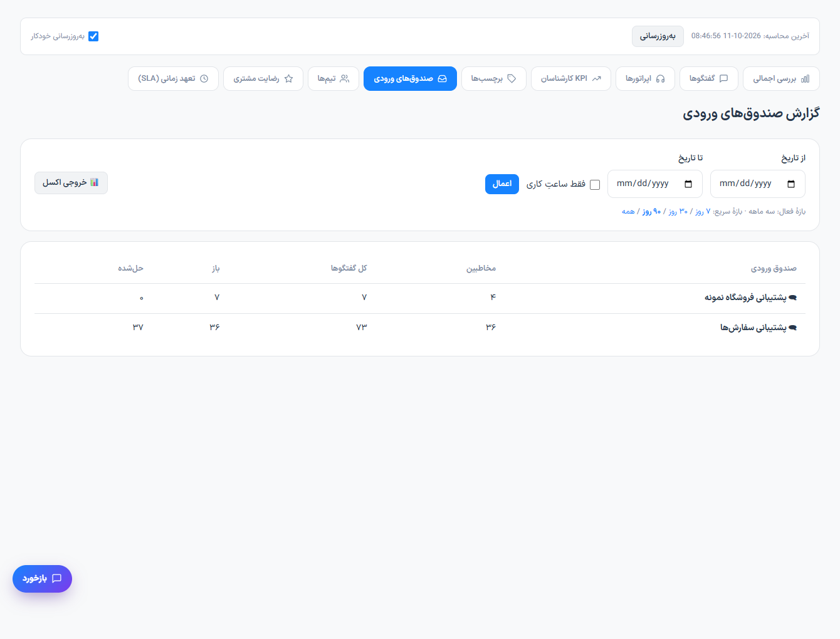The height and width of the screenshot is (639, 840).
Task: Open the رضایت مشتری tab
Action: [x=263, y=79]
